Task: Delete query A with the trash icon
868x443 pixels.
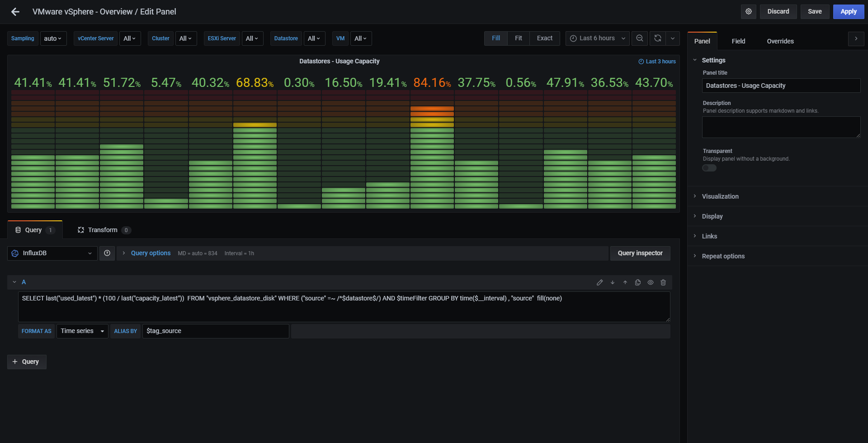Action: tap(663, 282)
